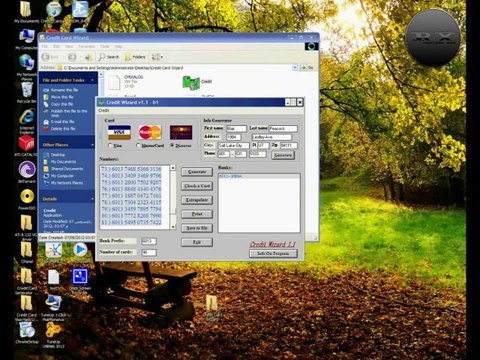Click the Info On Program button
Screen dimensions: 480x360
[x=273, y=254]
